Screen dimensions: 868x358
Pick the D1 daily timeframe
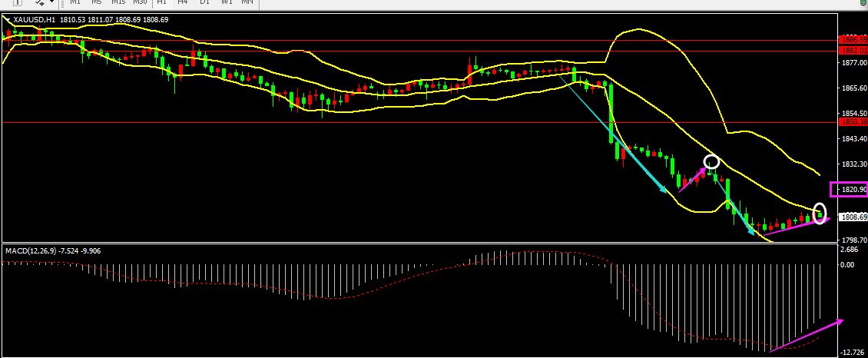tap(205, 3)
